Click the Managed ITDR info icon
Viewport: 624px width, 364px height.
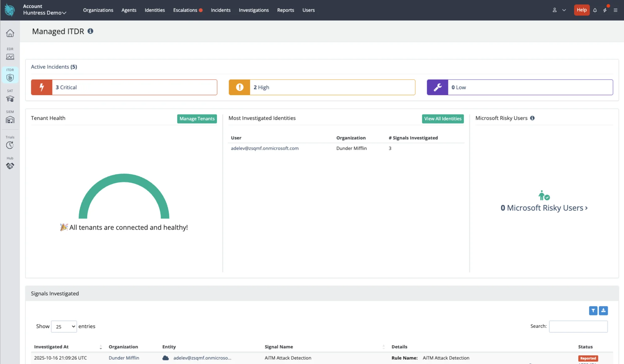90,31
